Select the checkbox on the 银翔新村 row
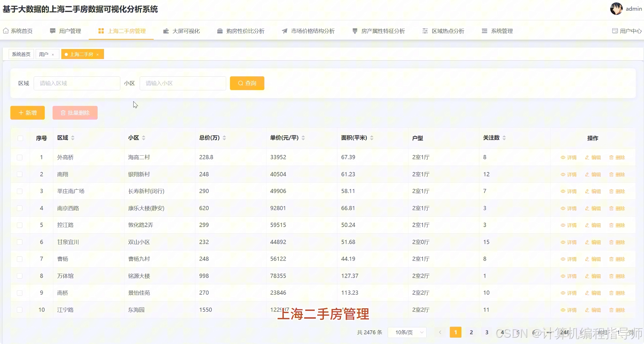The width and height of the screenshot is (644, 344). (x=20, y=174)
